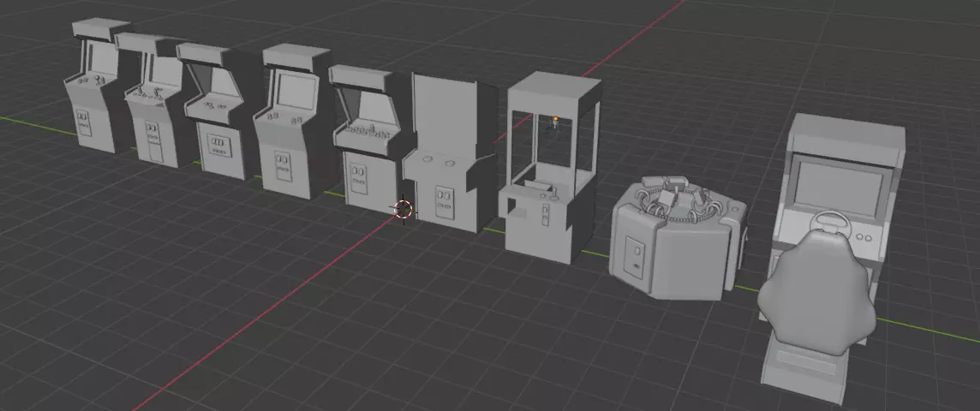
Task: Select the racing cabinet's seat
Action: [816, 291]
